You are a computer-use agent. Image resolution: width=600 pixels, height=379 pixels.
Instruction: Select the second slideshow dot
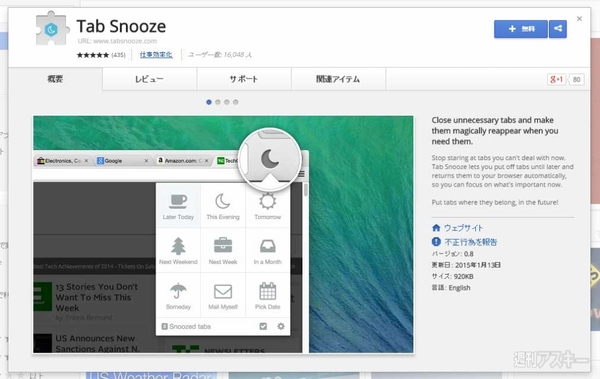[x=218, y=102]
